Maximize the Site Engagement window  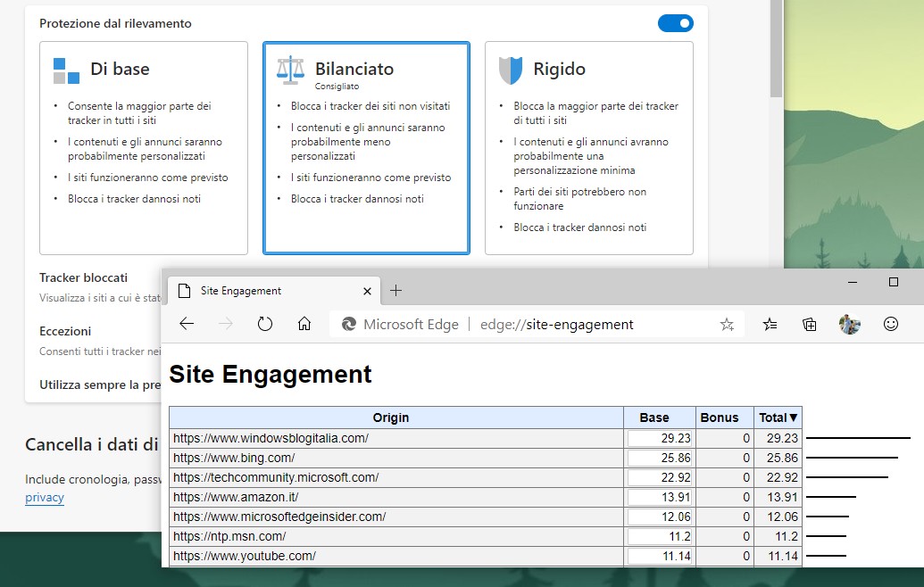[x=894, y=282]
